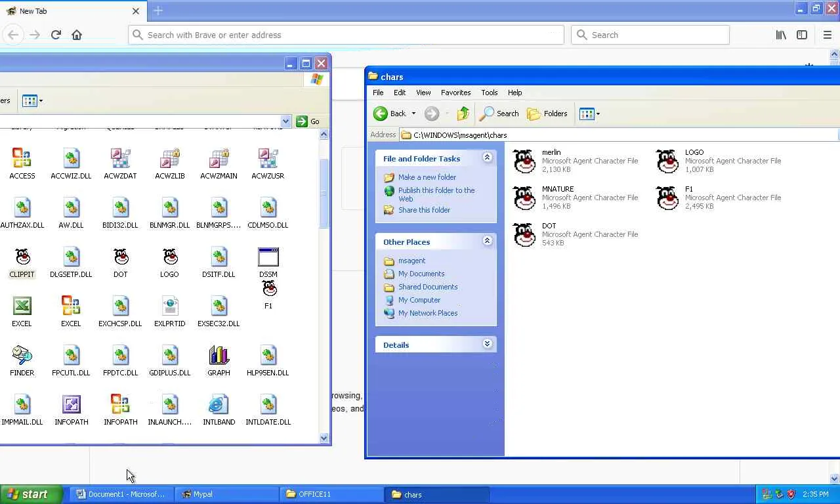
Task: Collapse the File and Folder Tasks panel
Action: [487, 157]
